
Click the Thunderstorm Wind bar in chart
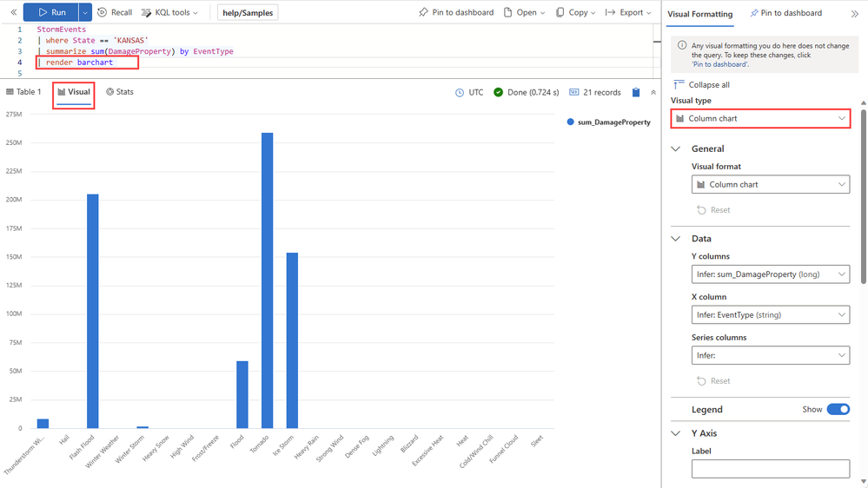coord(43,424)
